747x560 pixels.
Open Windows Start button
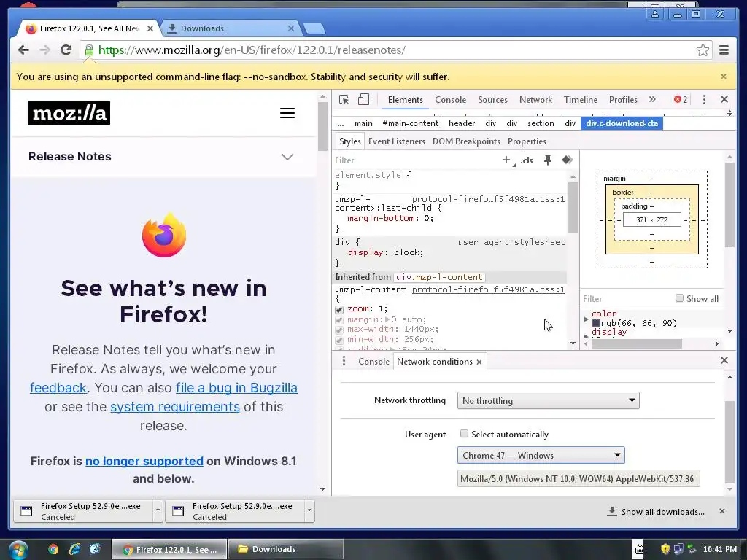18,550
